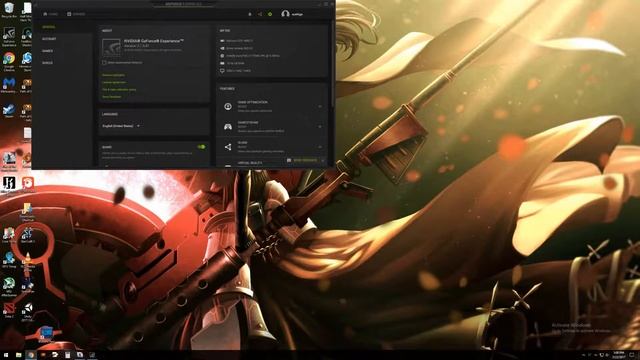Open the Recycle Bin desktop icon
Image resolution: width=640 pixels, height=360 pixels.
pyautogui.click(x=9, y=10)
